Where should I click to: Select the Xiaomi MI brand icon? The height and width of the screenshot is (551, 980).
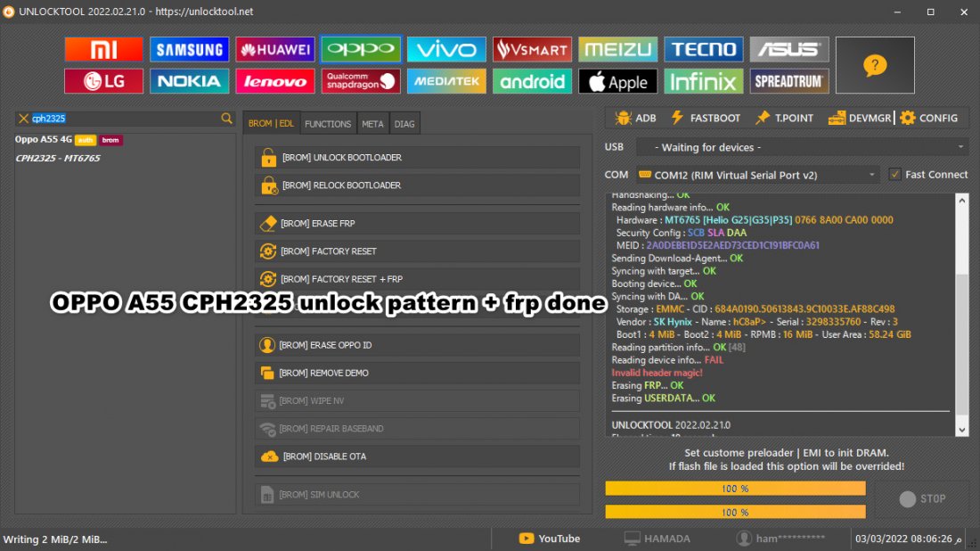point(103,49)
